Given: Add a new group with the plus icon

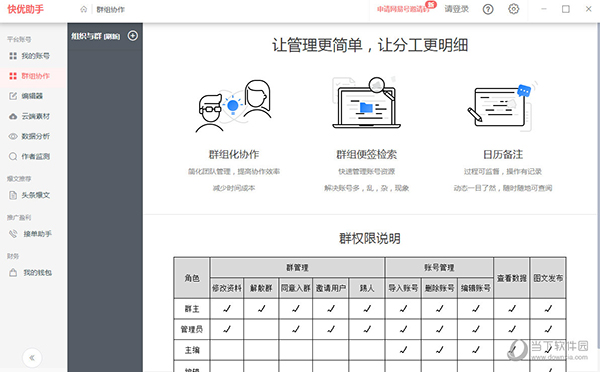Looking at the screenshot, I should pyautogui.click(x=133, y=36).
